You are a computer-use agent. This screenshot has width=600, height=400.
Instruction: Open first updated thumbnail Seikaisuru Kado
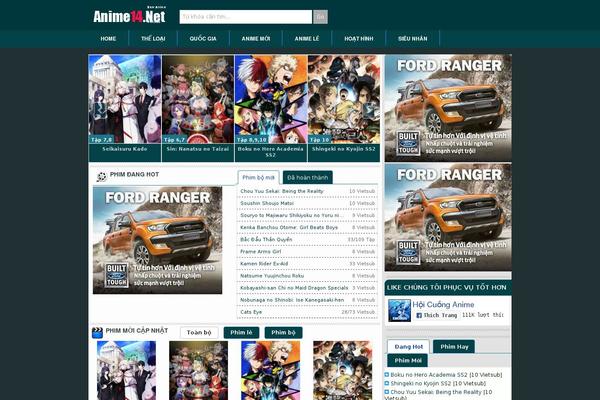126,370
